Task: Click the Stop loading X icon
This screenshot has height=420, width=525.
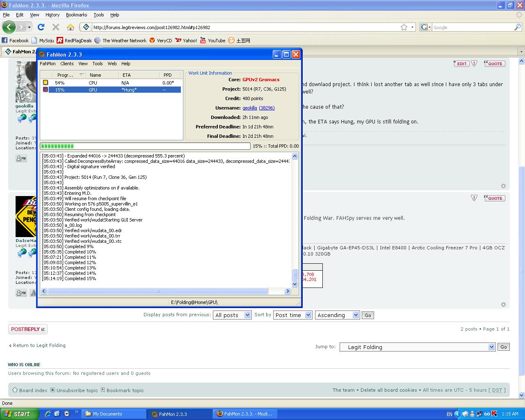Action: (x=56, y=27)
